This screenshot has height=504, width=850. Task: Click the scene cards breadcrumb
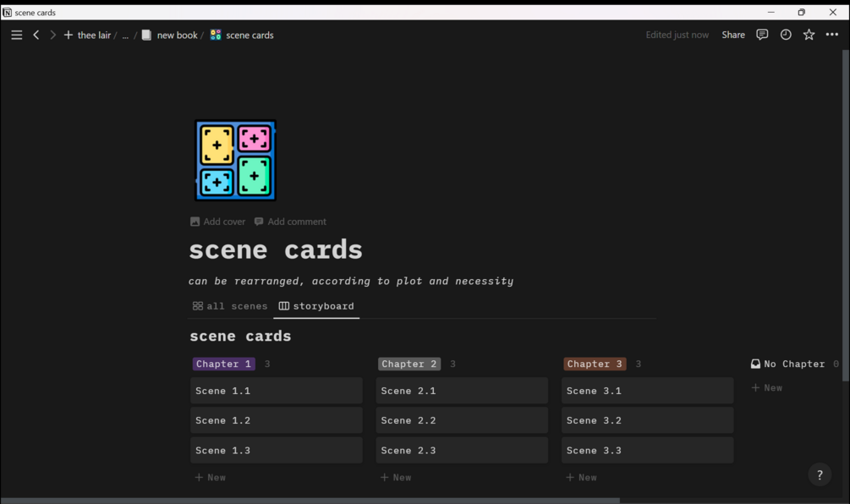(x=242, y=36)
